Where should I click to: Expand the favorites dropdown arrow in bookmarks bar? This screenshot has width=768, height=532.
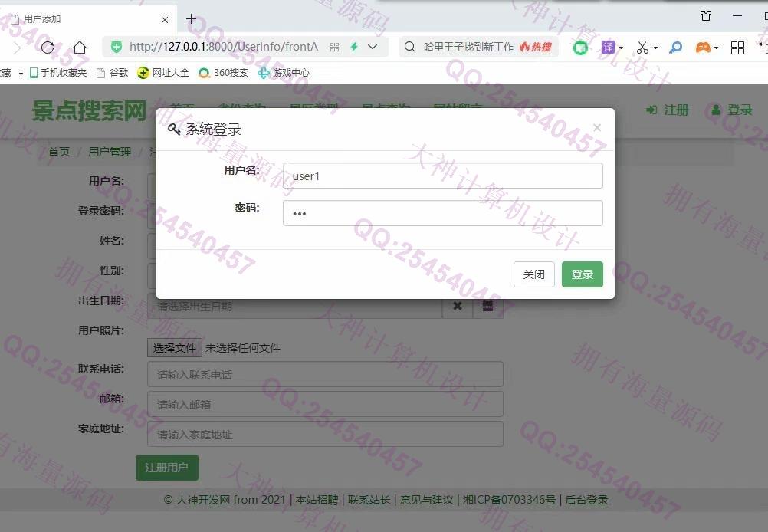(x=21, y=74)
